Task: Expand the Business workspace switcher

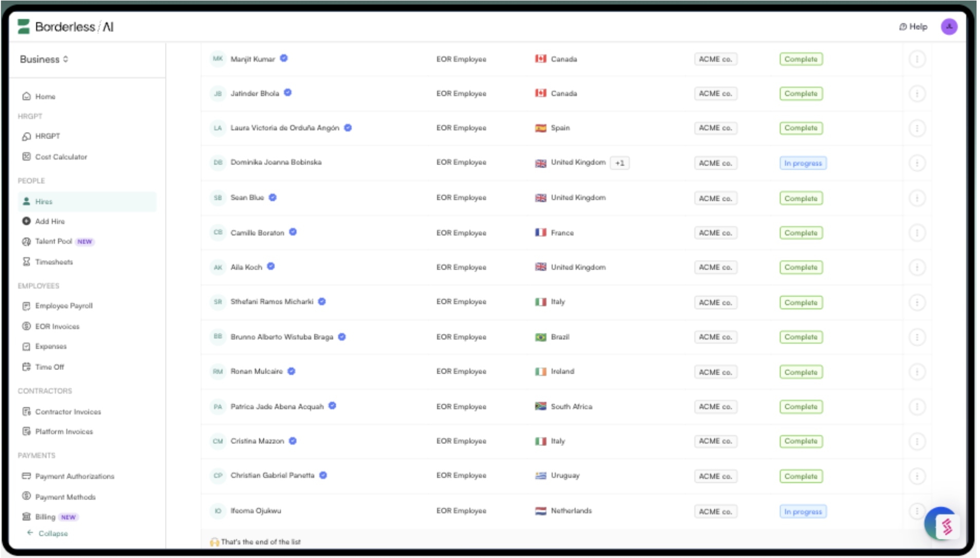Action: [44, 60]
